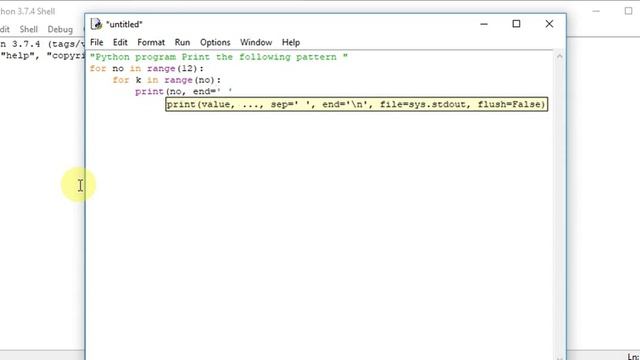
Task: Minimize the untitled editor window
Action: click(x=484, y=24)
